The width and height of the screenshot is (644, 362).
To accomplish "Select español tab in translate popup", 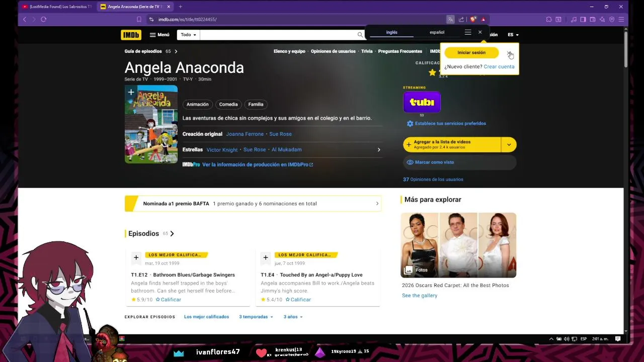I will click(437, 32).
